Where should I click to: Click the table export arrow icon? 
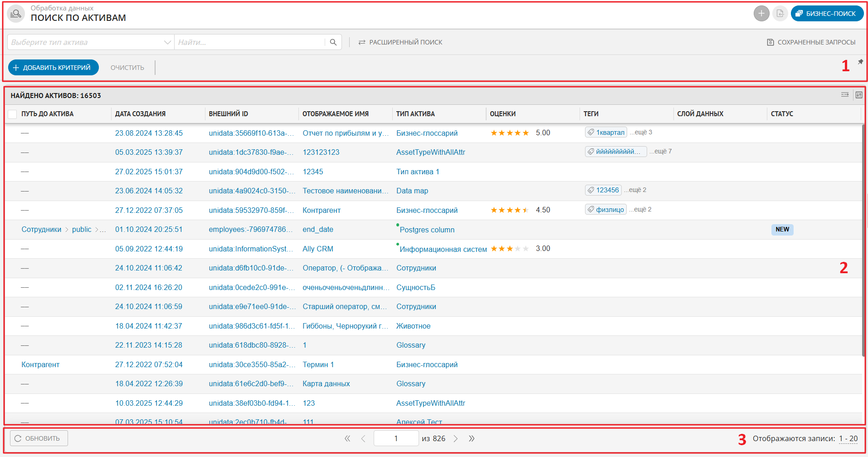pyautogui.click(x=844, y=95)
